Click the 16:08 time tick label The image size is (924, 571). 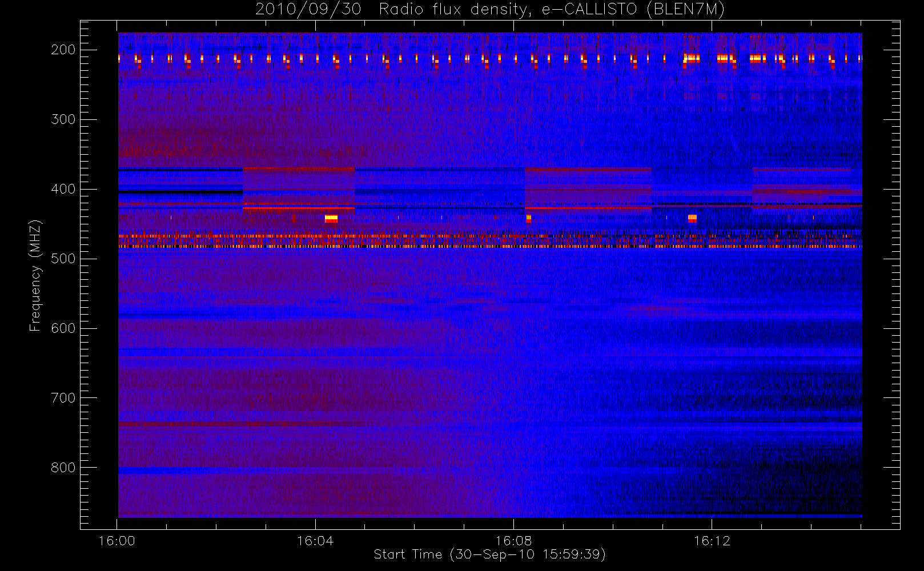513,541
